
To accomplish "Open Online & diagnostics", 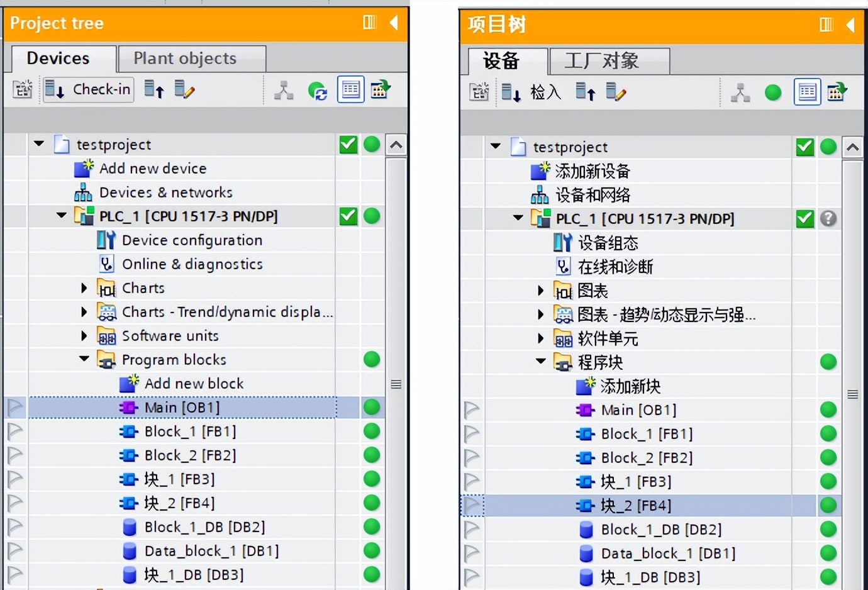I will (192, 264).
